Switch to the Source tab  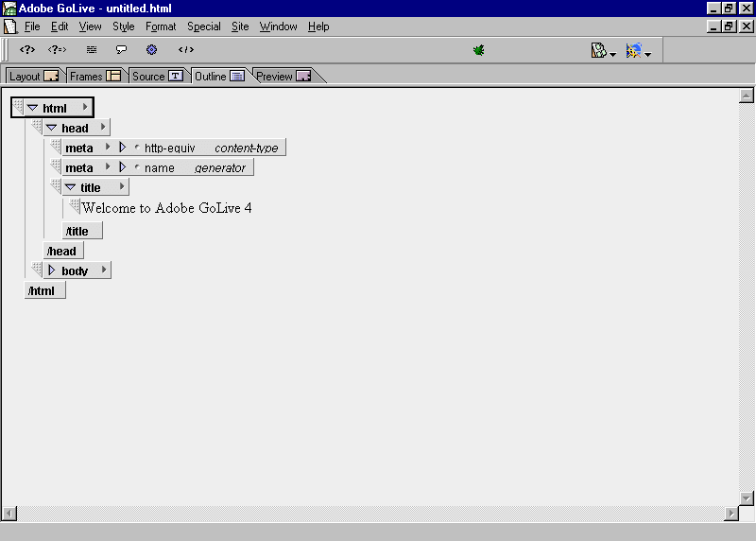[x=158, y=76]
